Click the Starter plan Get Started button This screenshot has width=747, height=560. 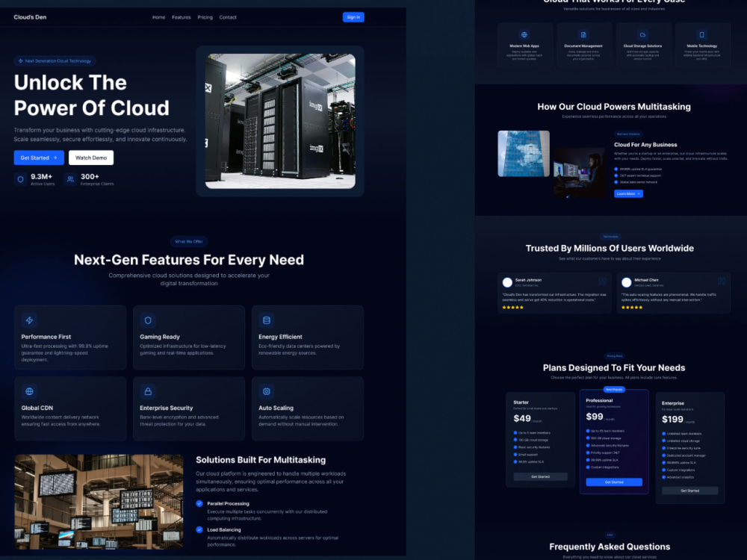540,476
